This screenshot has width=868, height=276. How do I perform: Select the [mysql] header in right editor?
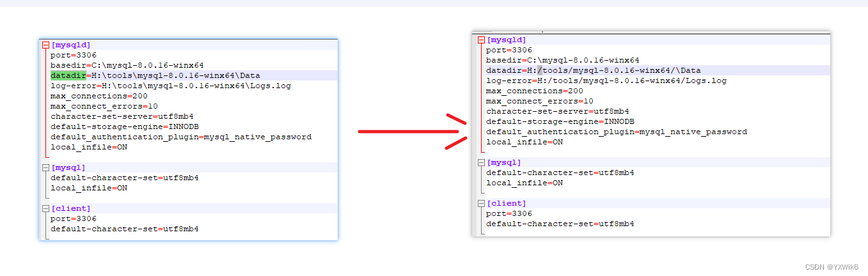click(504, 162)
